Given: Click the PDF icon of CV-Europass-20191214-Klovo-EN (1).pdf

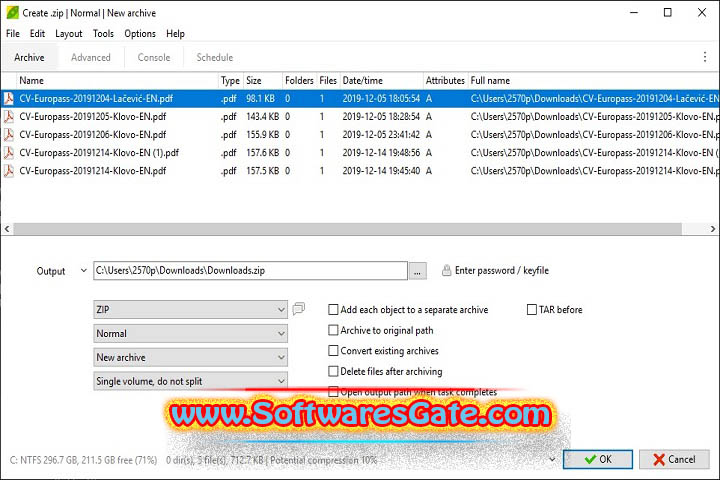Looking at the screenshot, I should [9, 152].
